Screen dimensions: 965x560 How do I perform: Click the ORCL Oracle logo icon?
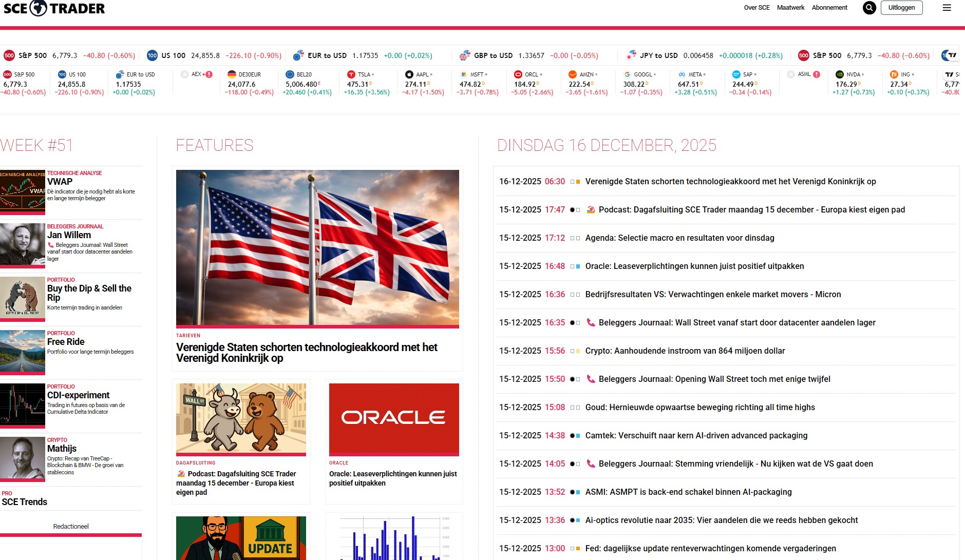pyautogui.click(x=518, y=74)
